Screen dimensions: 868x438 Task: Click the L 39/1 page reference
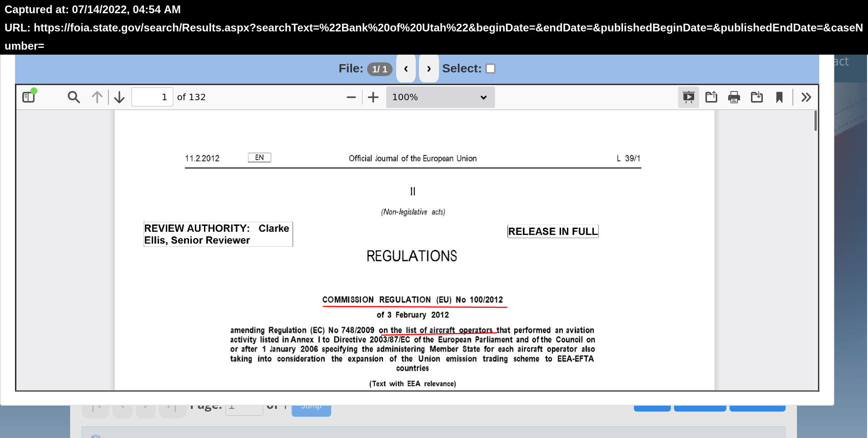coord(628,158)
